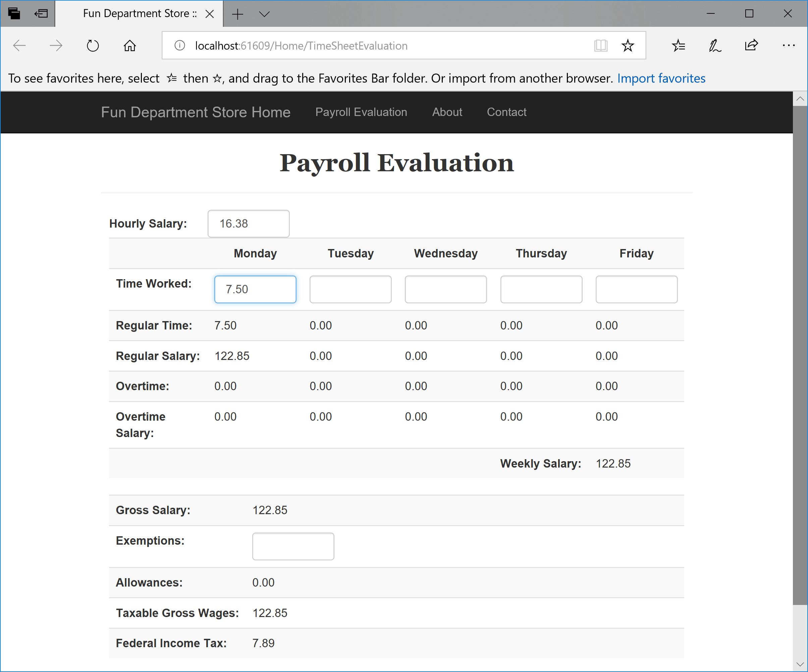Viewport: 808px width, 672px height.
Task: Click the Gross Salary label
Action: pos(153,510)
